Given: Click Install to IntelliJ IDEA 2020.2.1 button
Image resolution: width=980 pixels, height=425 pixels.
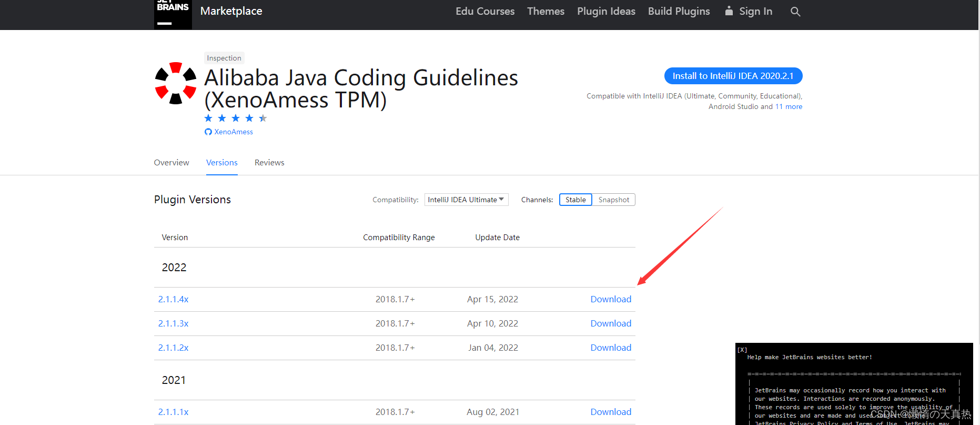Looking at the screenshot, I should [x=733, y=76].
